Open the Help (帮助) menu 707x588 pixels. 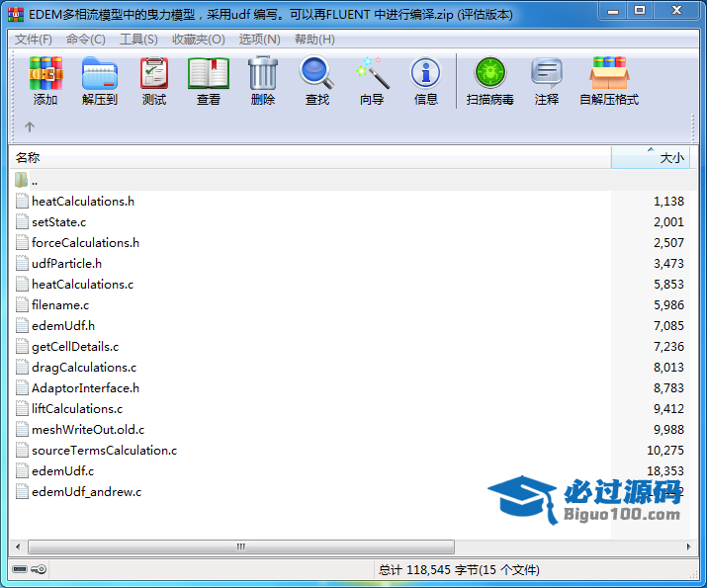314,40
